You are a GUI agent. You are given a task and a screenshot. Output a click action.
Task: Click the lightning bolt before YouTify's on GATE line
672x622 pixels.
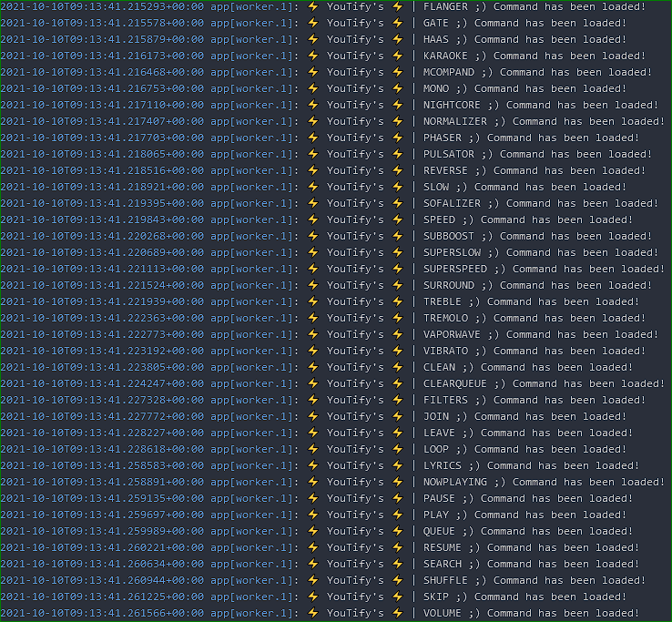tap(313, 23)
